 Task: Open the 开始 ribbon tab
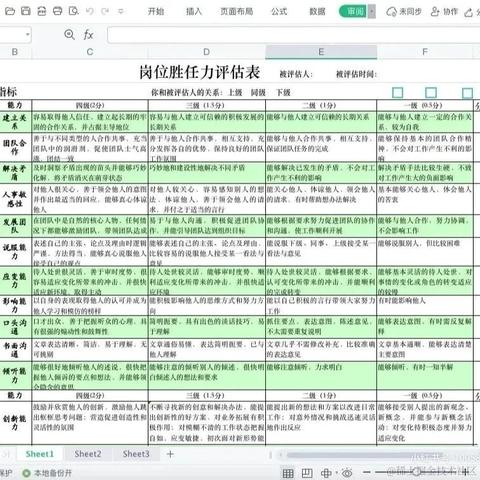click(x=156, y=12)
